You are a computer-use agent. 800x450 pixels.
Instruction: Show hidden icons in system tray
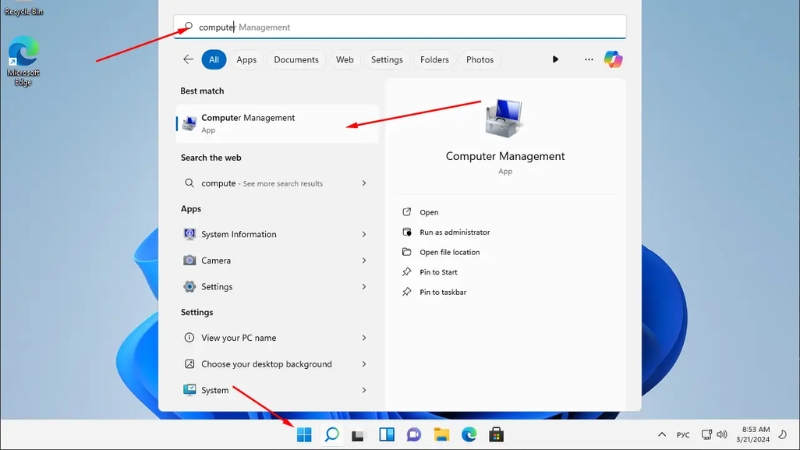tap(662, 435)
